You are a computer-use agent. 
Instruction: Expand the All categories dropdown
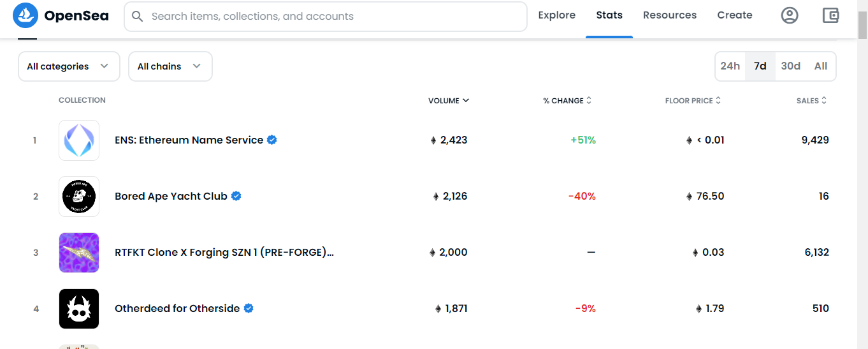click(69, 66)
